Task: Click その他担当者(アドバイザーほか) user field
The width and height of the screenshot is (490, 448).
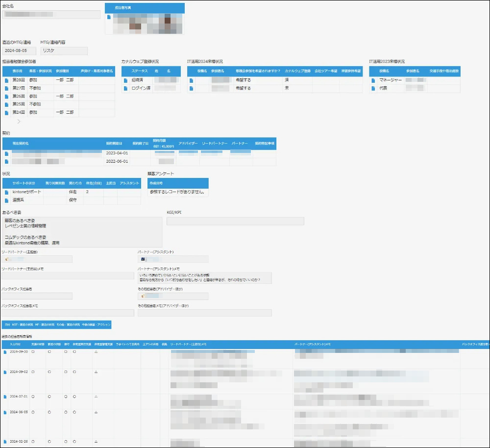Action: [x=173, y=296]
